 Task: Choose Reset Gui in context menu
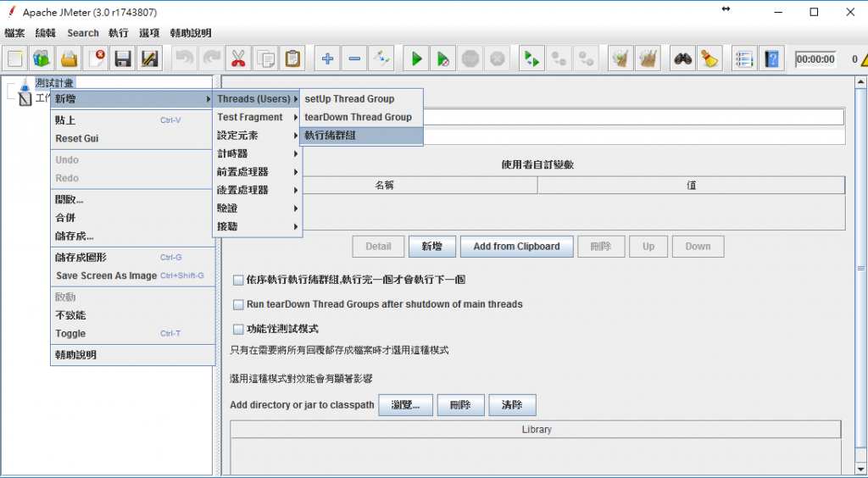coord(131,138)
